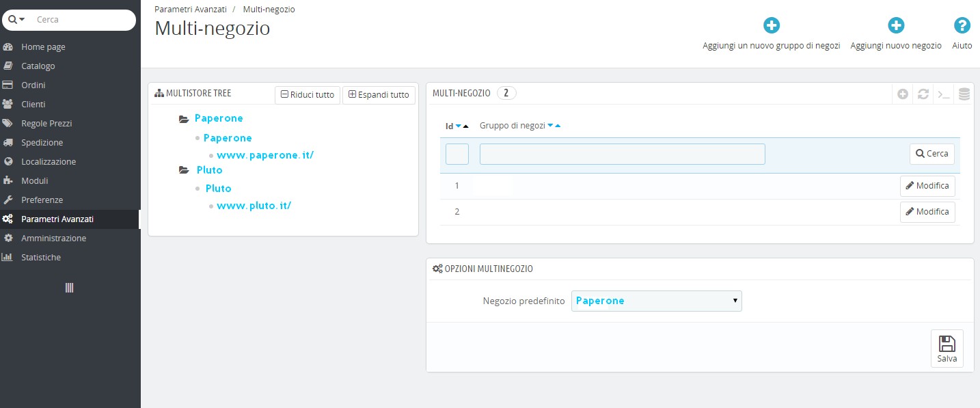Add a new shop group plus icon
This screenshot has height=408, width=980.
[772, 26]
